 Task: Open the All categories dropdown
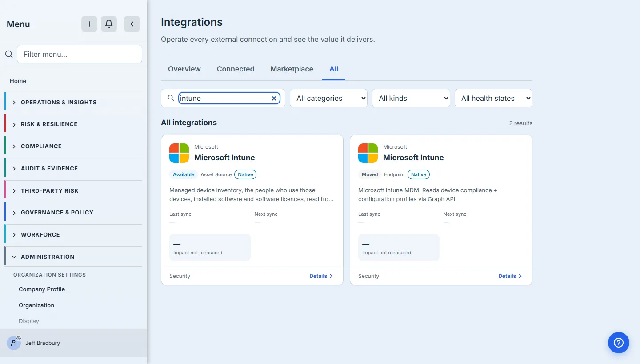coord(328,98)
